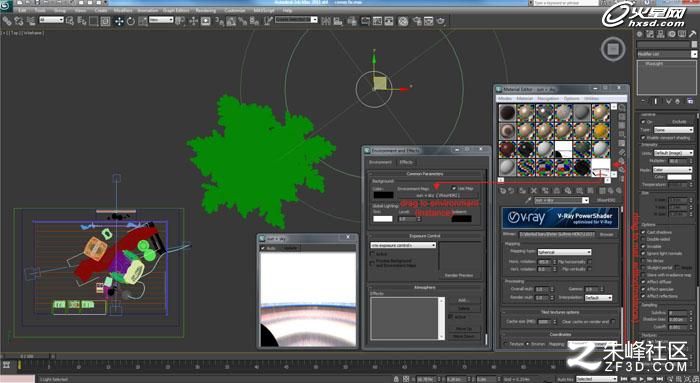Open the Mode Color dropdown
The height and width of the screenshot is (383, 700).
coord(672,170)
